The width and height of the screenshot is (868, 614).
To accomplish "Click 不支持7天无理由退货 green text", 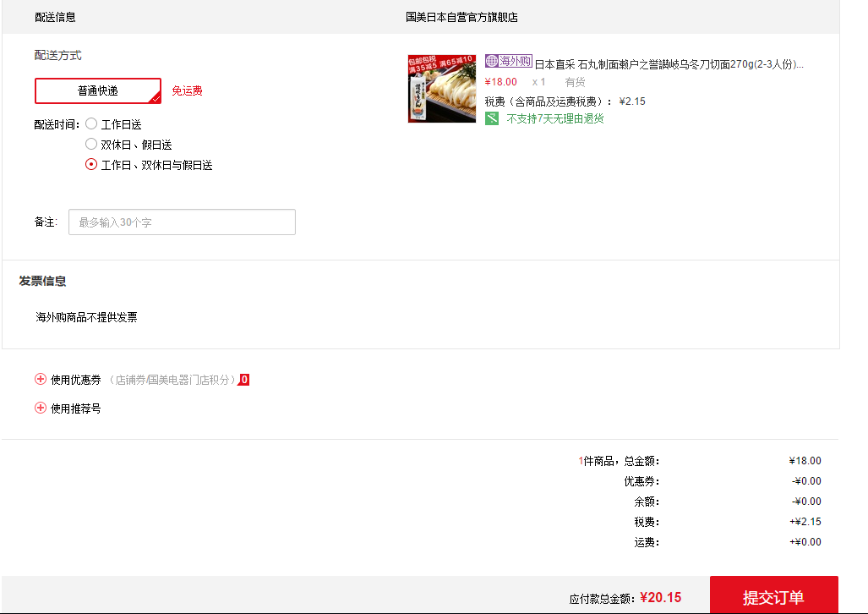I will [555, 118].
